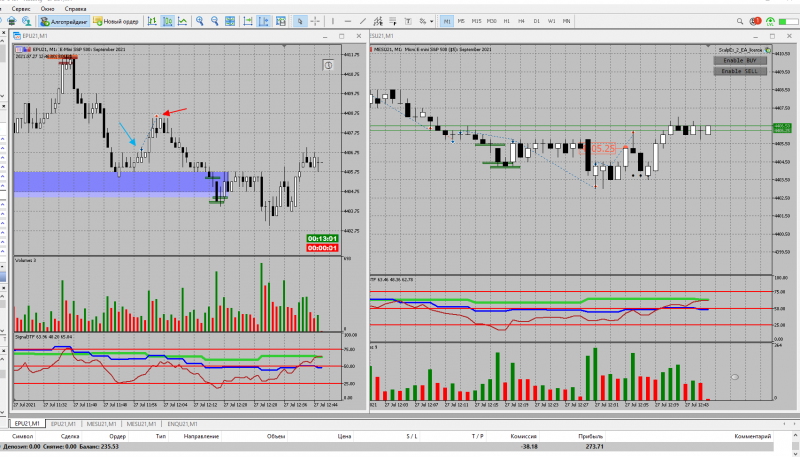
Task: Click Enable BUY on MESU21 chart
Action: (740, 61)
